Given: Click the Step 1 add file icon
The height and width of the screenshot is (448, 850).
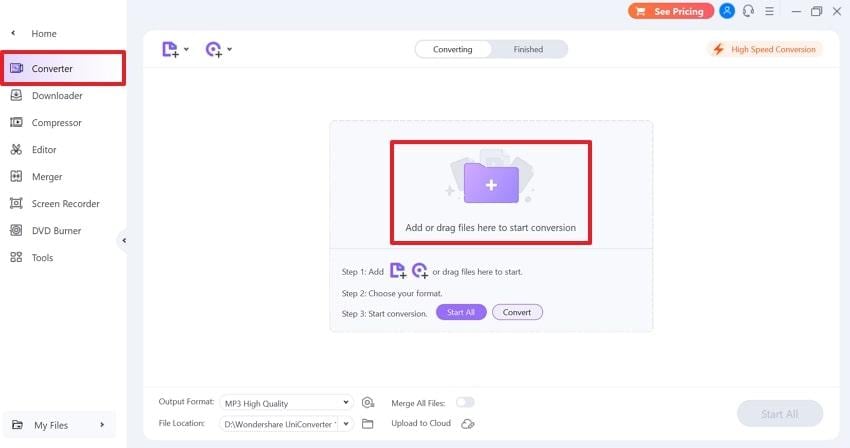Looking at the screenshot, I should coord(398,270).
